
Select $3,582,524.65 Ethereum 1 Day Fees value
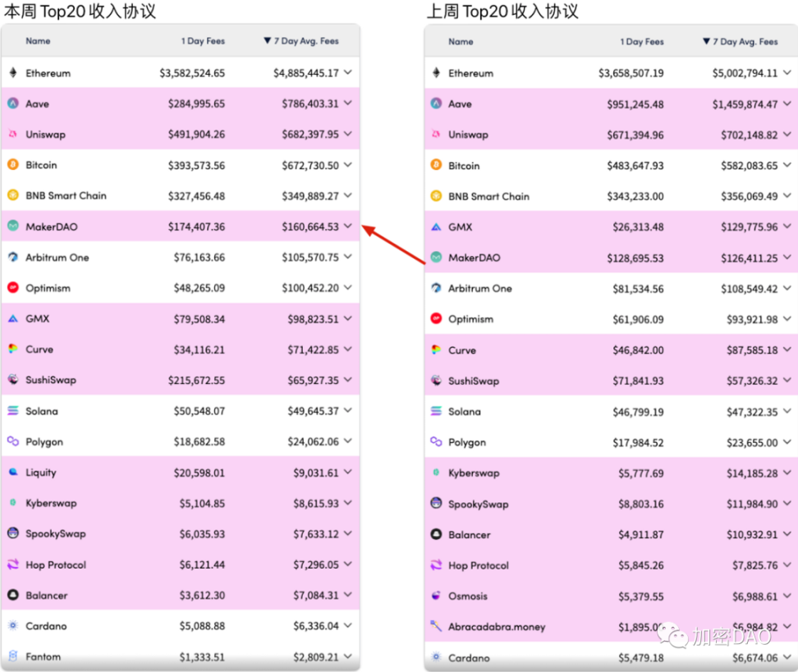[192, 73]
